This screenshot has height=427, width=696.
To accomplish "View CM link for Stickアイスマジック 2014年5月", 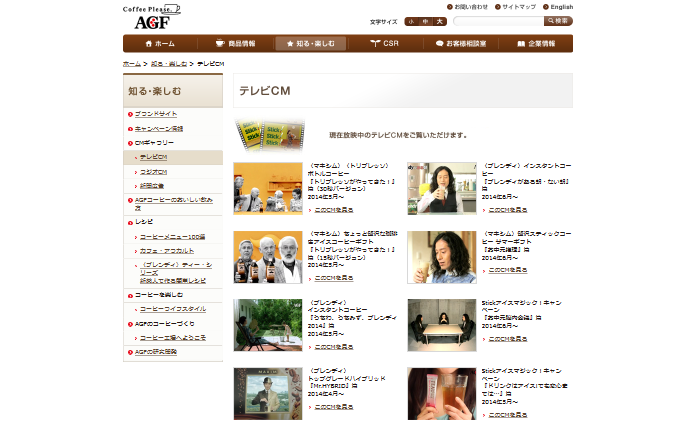I will (x=508, y=415).
